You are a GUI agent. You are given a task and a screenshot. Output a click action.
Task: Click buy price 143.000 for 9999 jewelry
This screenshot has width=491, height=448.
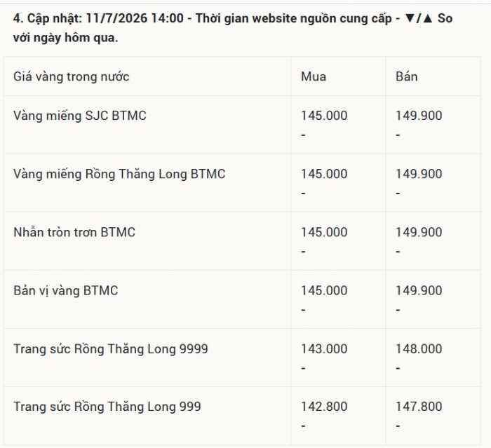[324, 348]
